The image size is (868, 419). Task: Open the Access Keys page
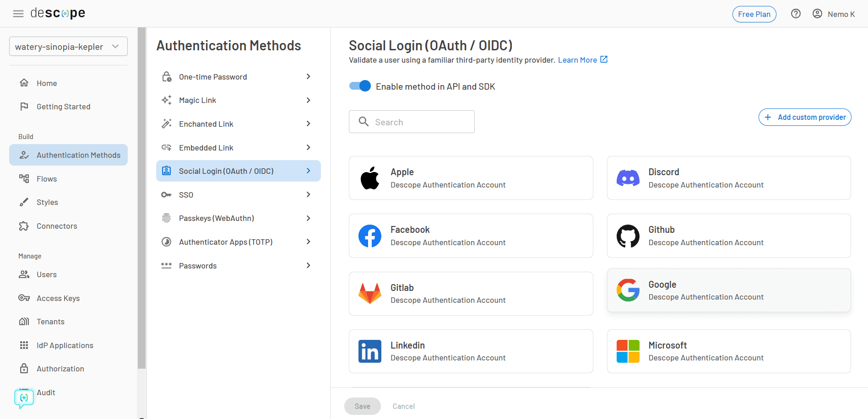[x=58, y=298]
